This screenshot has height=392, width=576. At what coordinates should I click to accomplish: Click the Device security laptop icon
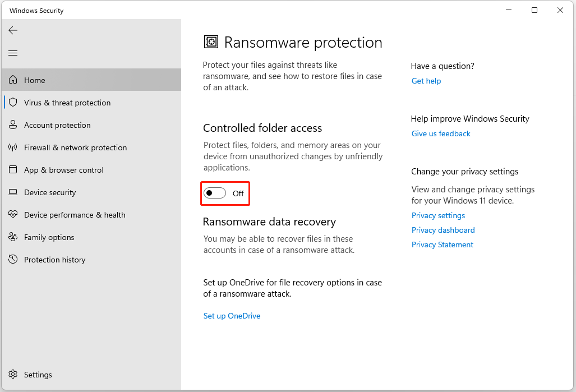(13, 192)
